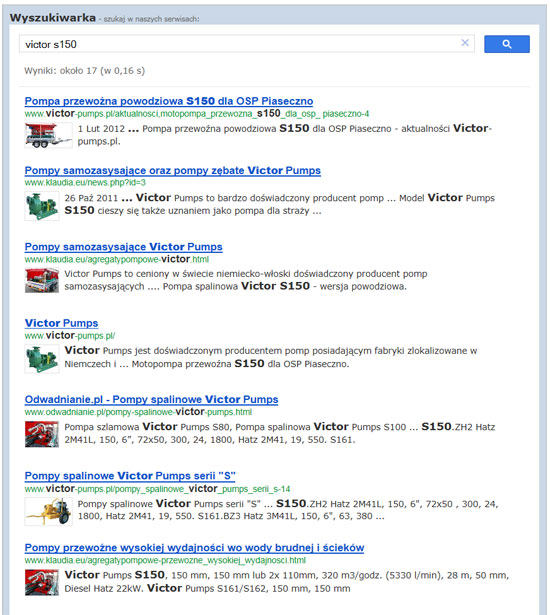Image resolution: width=550 pixels, height=615 pixels.
Task: Clear the search query with X icon
Action: [x=465, y=43]
